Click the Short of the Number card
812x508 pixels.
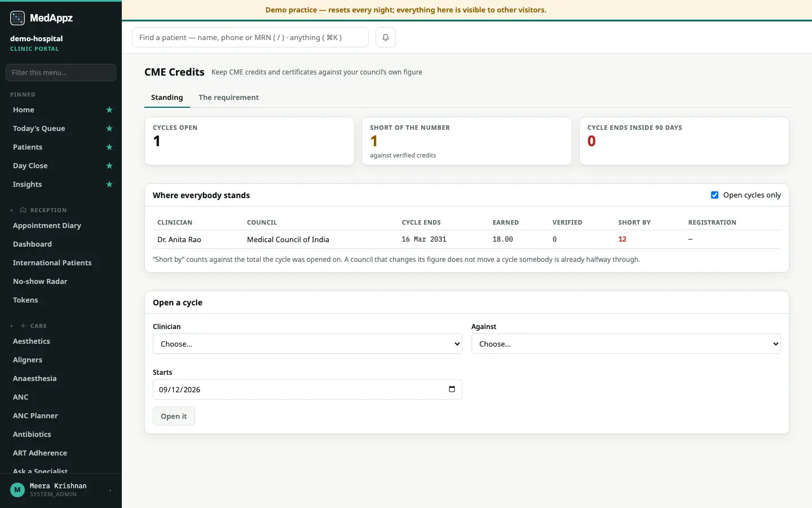coord(467,141)
